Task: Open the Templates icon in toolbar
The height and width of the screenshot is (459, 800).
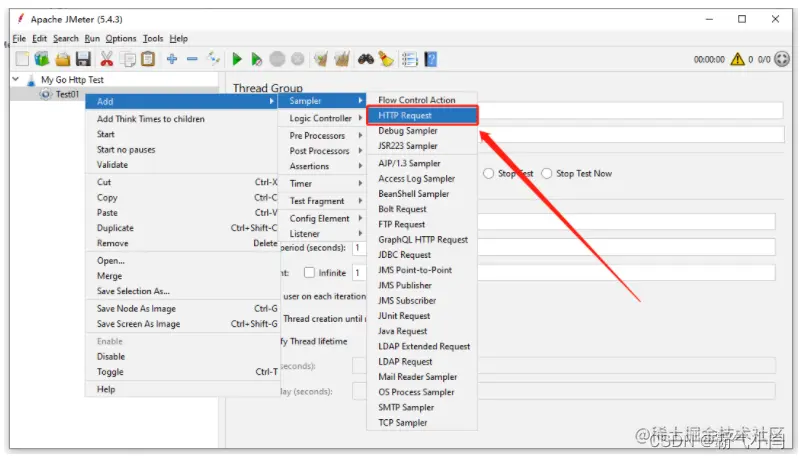Action: pos(42,59)
